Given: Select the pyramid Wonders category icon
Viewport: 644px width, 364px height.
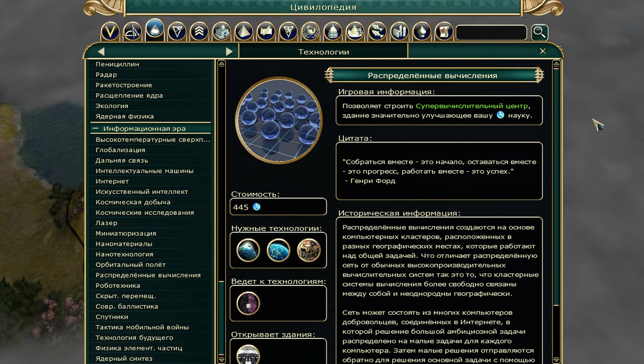Looking at the screenshot, I should pyautogui.click(x=244, y=32).
